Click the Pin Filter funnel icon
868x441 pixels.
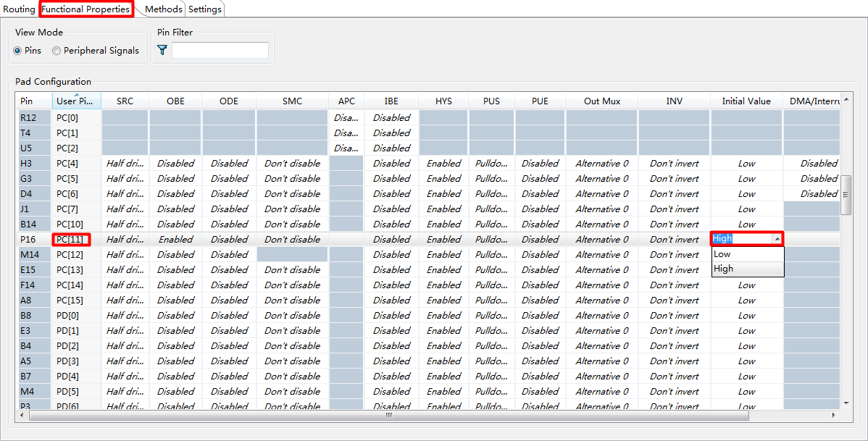[162, 51]
